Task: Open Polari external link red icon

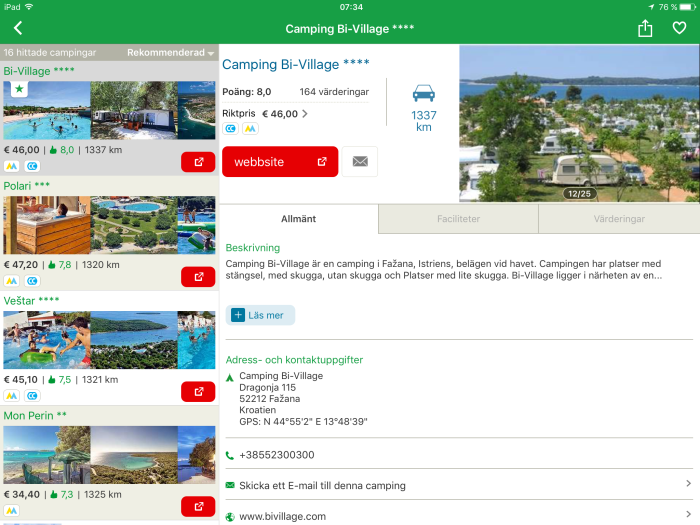Action: pos(198,277)
